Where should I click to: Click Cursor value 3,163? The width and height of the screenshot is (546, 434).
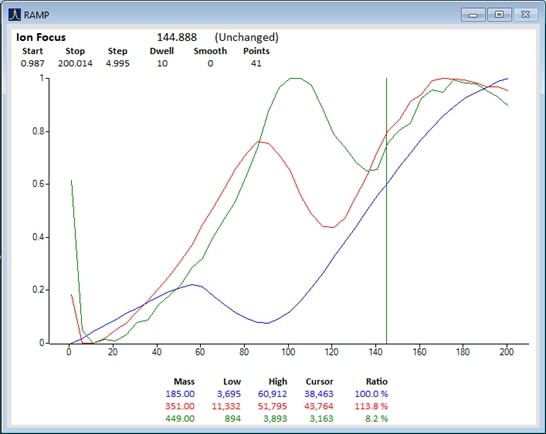pyautogui.click(x=322, y=418)
